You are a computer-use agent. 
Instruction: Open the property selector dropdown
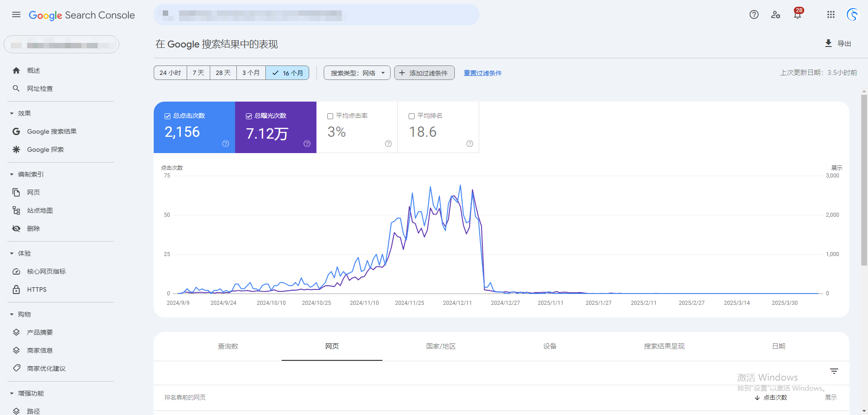coord(61,44)
